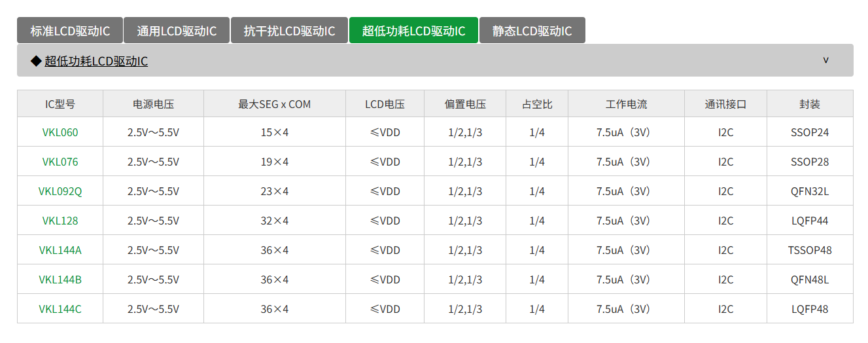The image size is (868, 343).
Task: Click the underlined 超低功耗LCD驱动IC heading link
Action: [x=96, y=61]
